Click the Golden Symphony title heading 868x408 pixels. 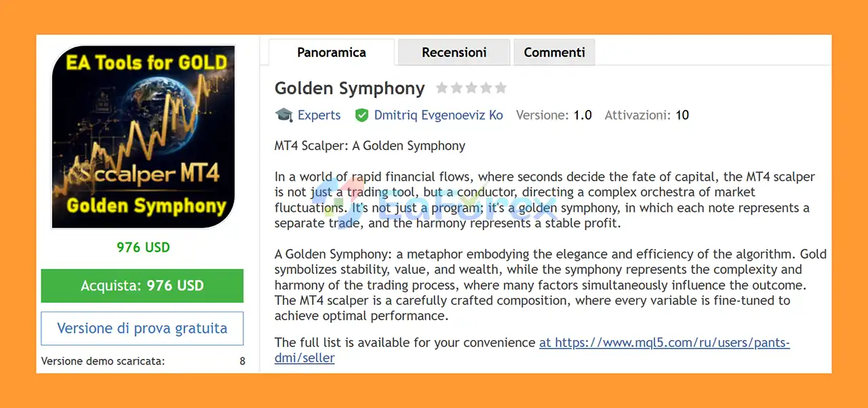(x=349, y=88)
